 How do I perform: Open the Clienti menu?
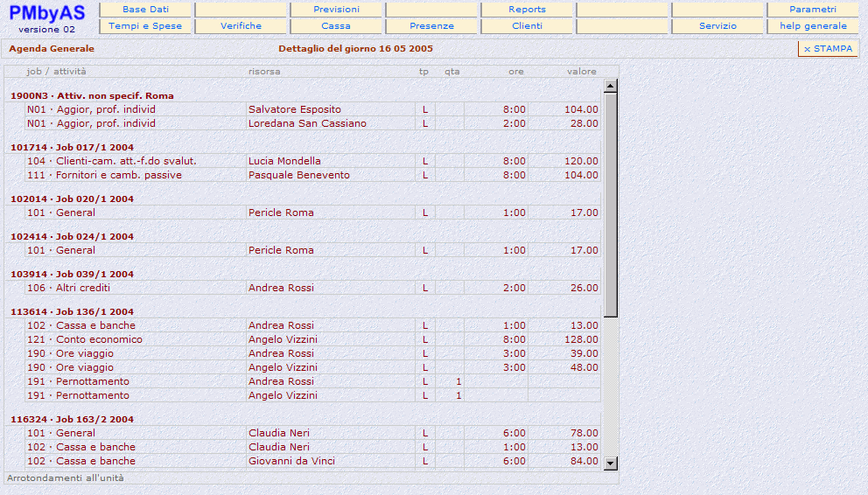(x=527, y=26)
